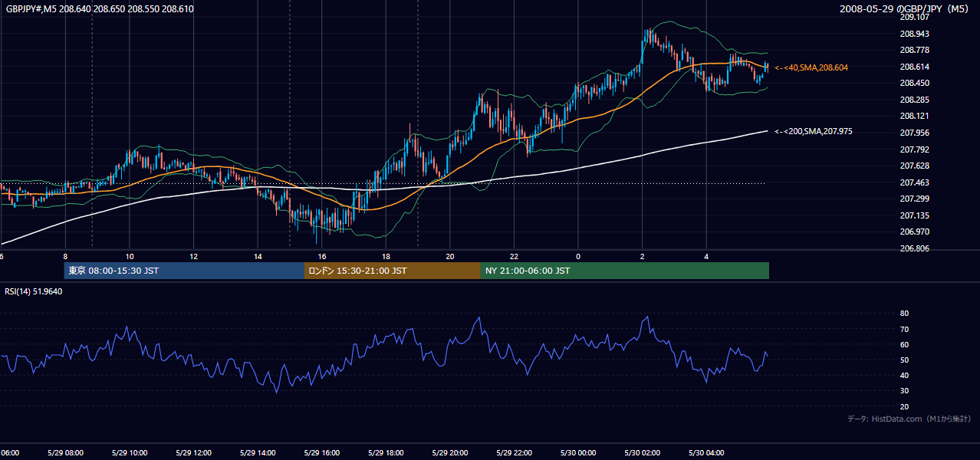
Task: Click bottom time label 5/29 20:00
Action: click(x=450, y=453)
